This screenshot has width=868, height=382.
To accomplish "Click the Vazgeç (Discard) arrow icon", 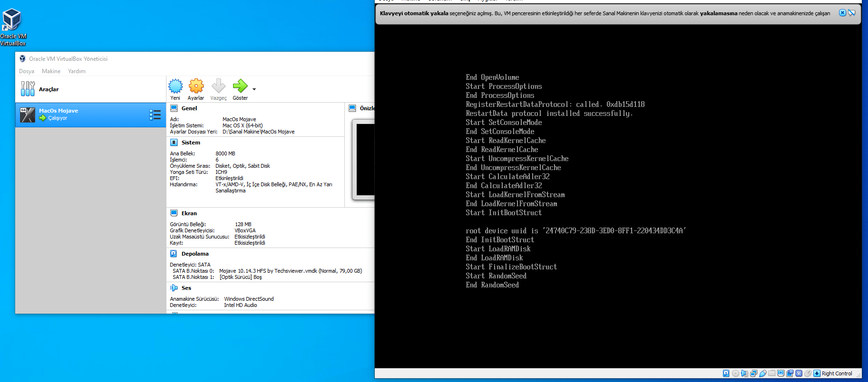I will point(218,86).
